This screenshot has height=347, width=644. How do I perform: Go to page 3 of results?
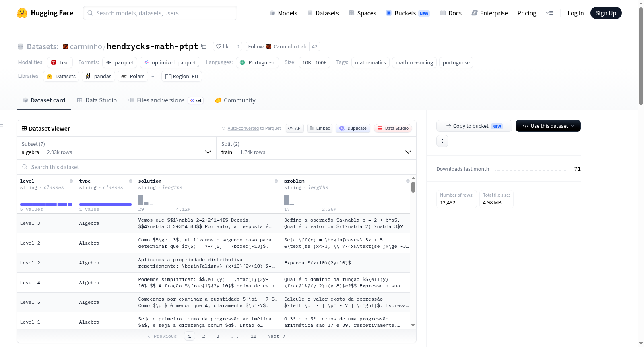[x=218, y=336]
